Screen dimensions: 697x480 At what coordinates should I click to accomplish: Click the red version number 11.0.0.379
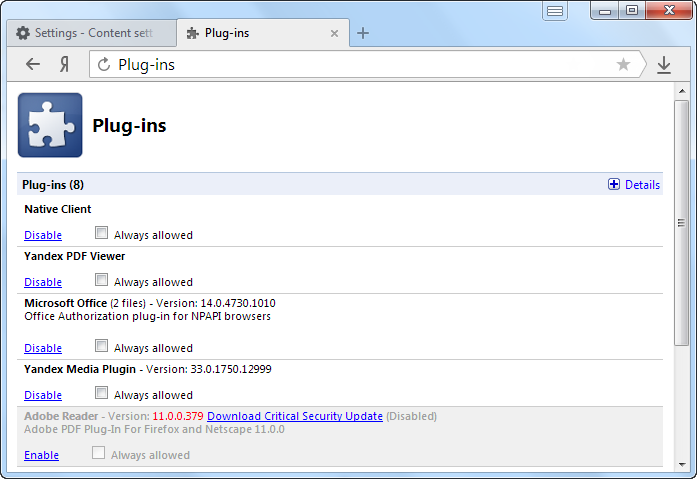[178, 416]
